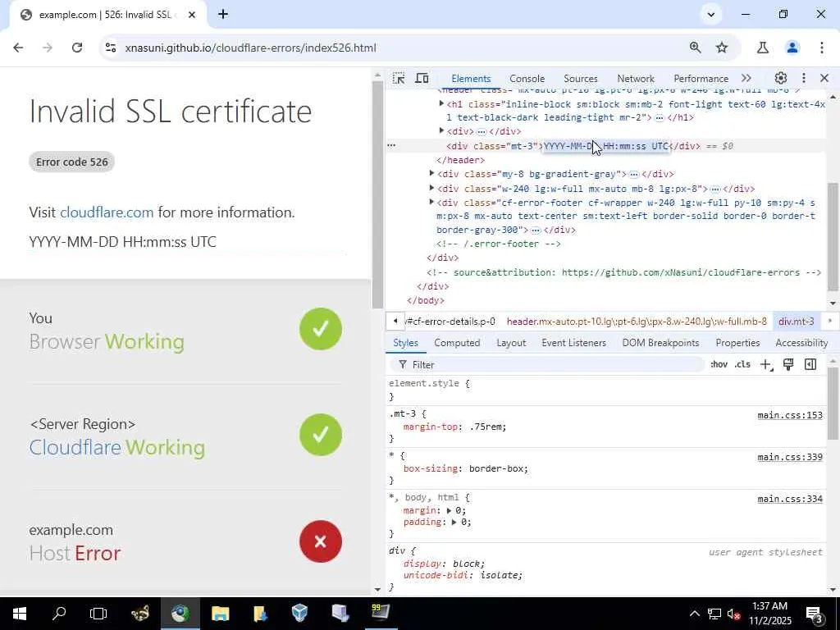
Task: Open the Properties pane tab
Action: click(737, 343)
